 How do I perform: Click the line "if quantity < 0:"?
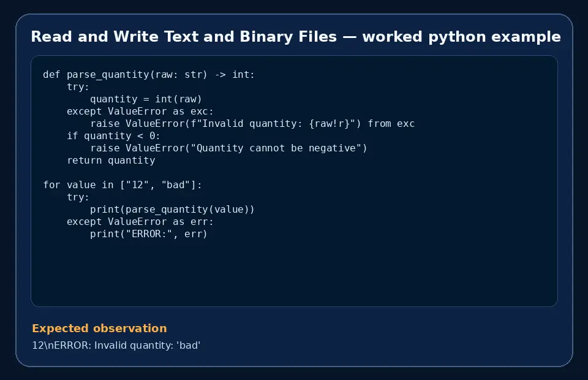click(114, 136)
